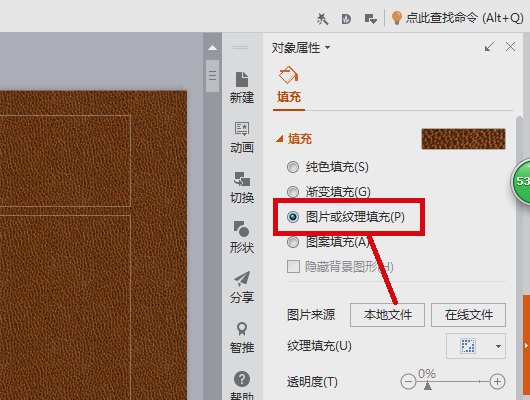Image resolution: width=530 pixels, height=400 pixels.
Task: Close the 对象属性 pane
Action: click(x=510, y=47)
